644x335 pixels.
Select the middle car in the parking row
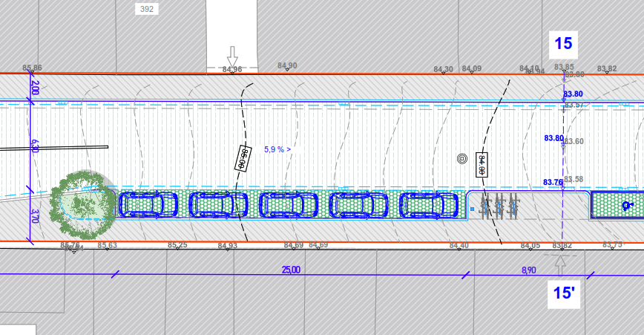pyautogui.click(x=288, y=204)
